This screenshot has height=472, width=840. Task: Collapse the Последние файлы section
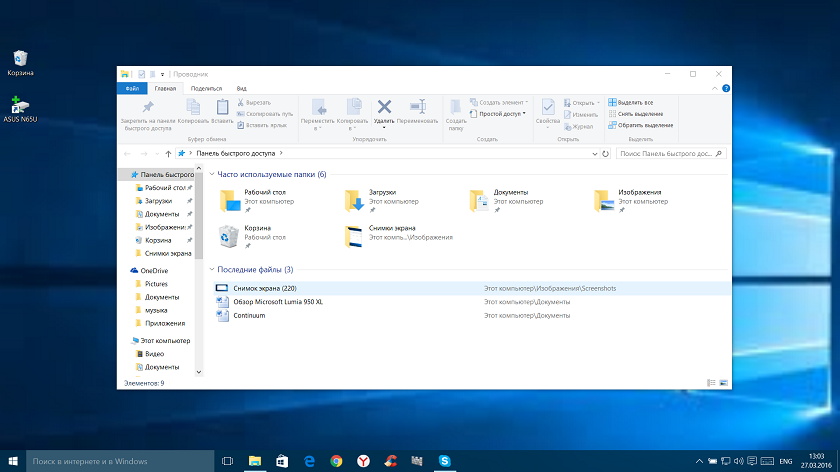(x=212, y=270)
